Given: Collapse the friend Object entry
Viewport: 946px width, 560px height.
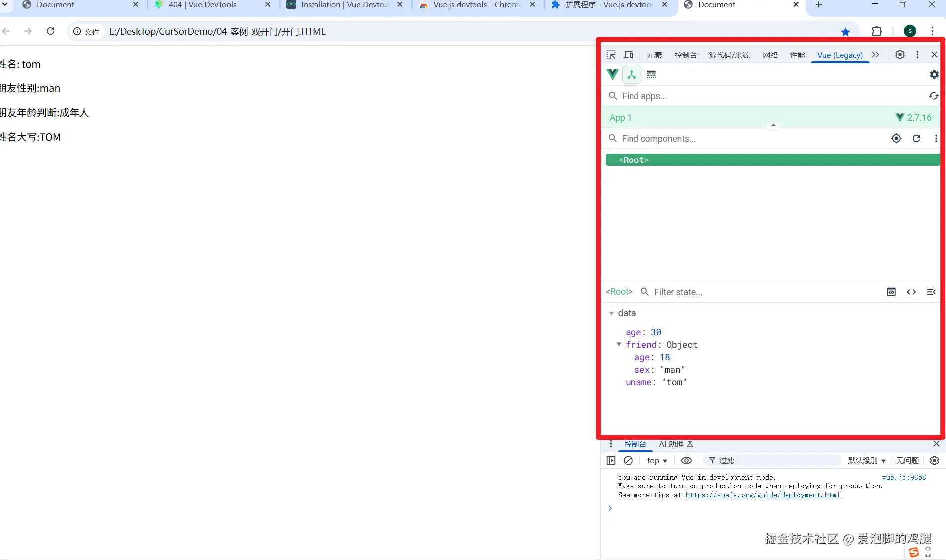Looking at the screenshot, I should tap(619, 344).
